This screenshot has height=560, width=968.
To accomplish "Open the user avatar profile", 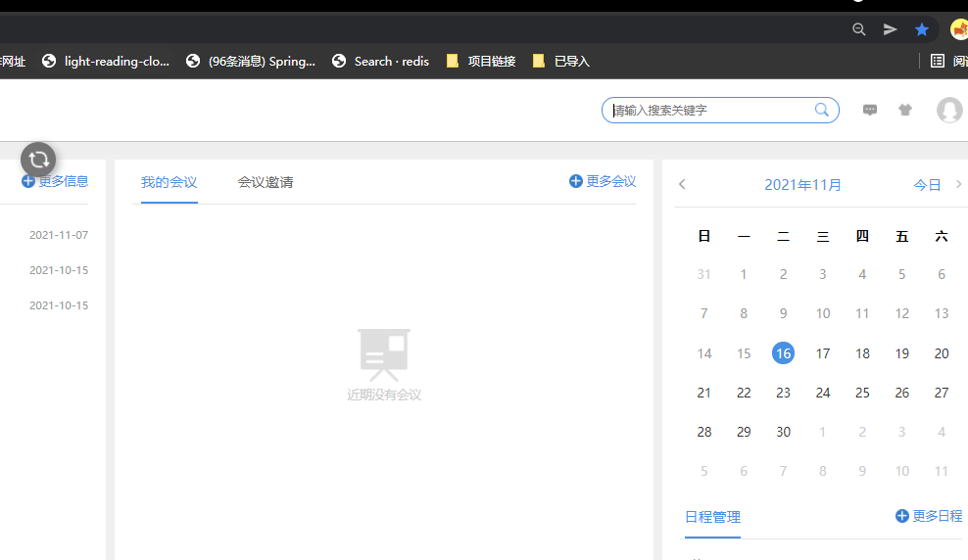I will click(948, 111).
